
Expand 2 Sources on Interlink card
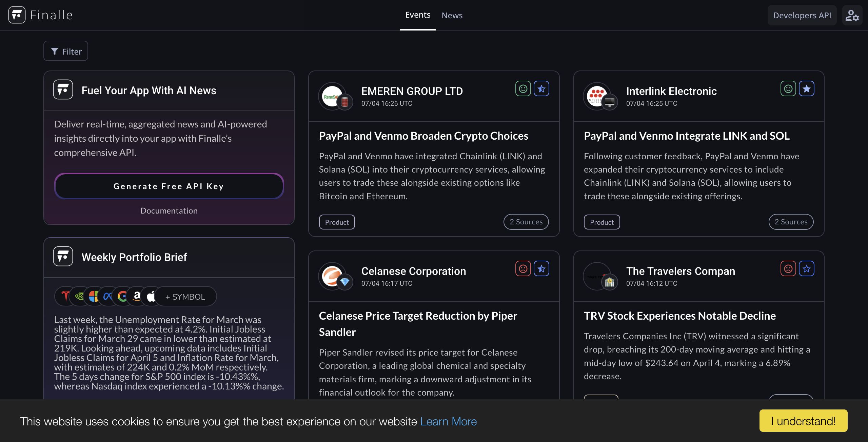click(x=791, y=222)
